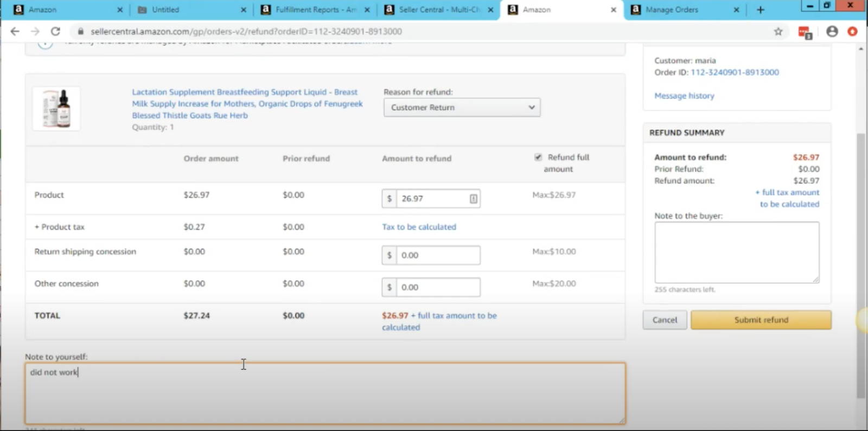Close the Seller Central Multi-Channel tab
The height and width of the screenshot is (431, 868).
[490, 10]
